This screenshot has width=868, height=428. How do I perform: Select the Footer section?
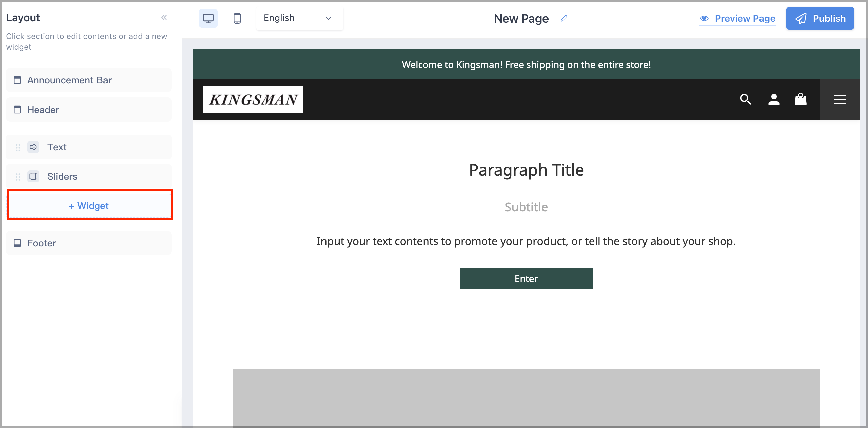pos(89,243)
